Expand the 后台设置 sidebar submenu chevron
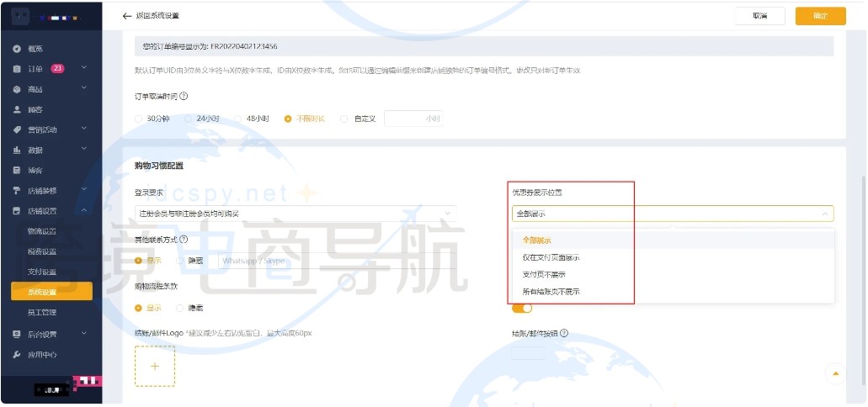This screenshot has width=868, height=407. 84,334
